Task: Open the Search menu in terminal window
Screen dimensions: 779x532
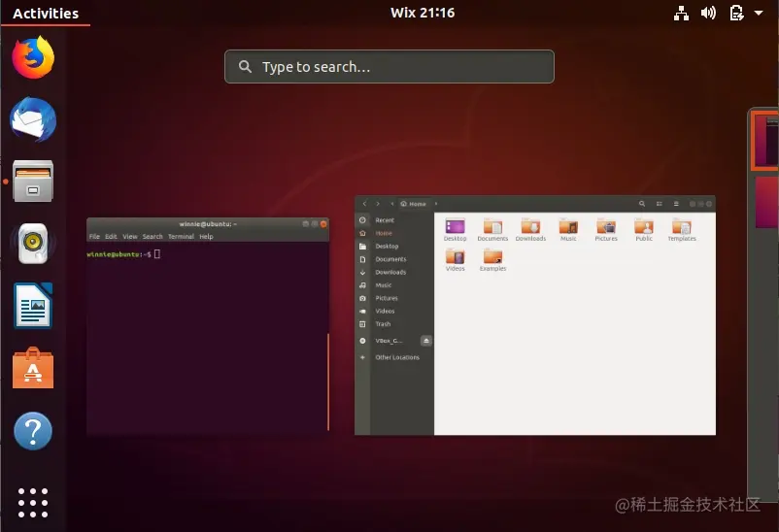Action: pyautogui.click(x=152, y=237)
